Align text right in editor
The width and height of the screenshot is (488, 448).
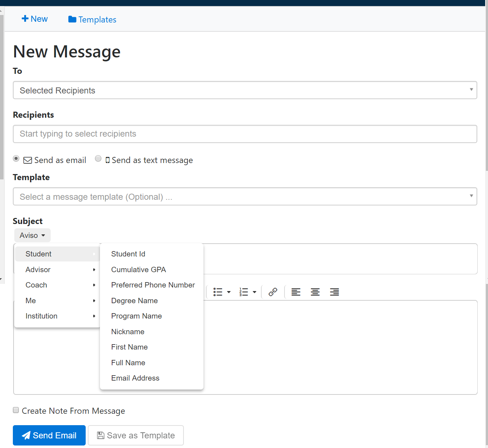pos(334,292)
